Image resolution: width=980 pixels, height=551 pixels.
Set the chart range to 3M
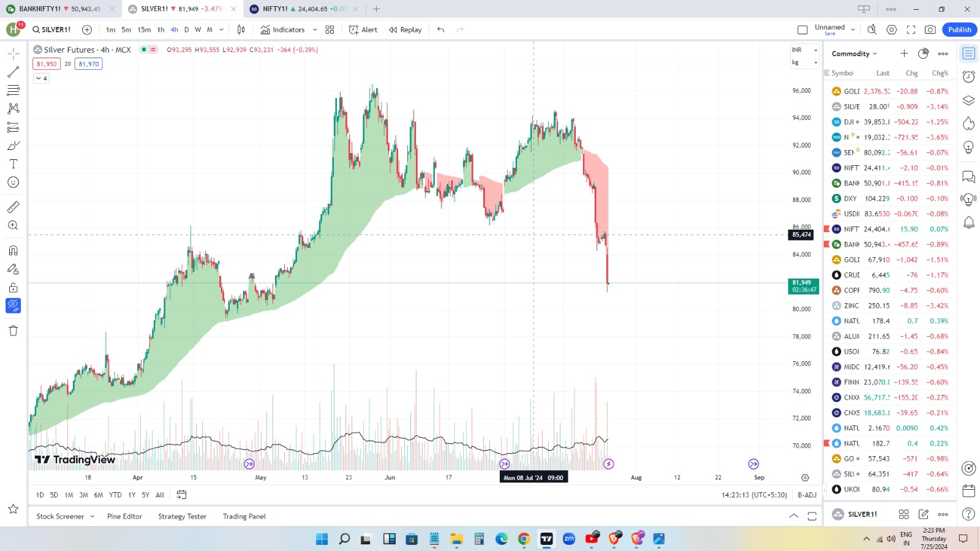pyautogui.click(x=83, y=495)
